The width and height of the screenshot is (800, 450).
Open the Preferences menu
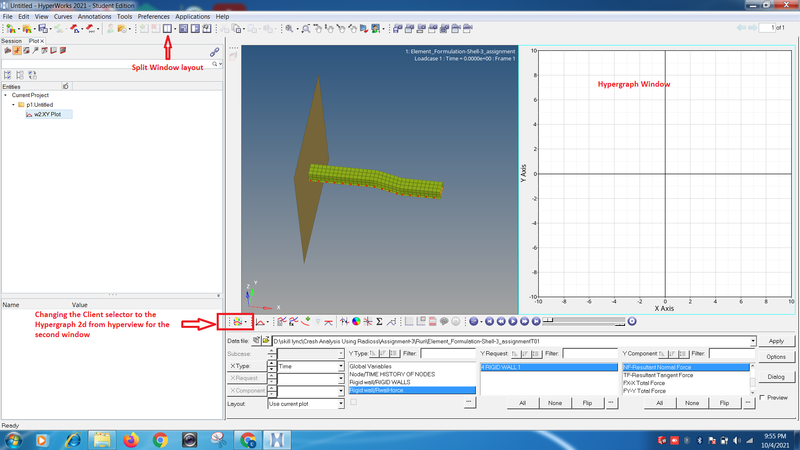[153, 16]
